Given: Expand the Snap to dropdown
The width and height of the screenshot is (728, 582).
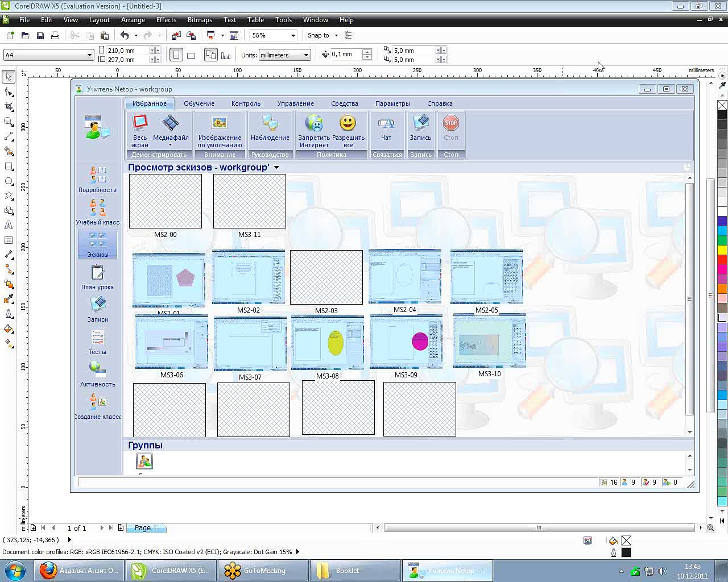Looking at the screenshot, I should point(336,35).
